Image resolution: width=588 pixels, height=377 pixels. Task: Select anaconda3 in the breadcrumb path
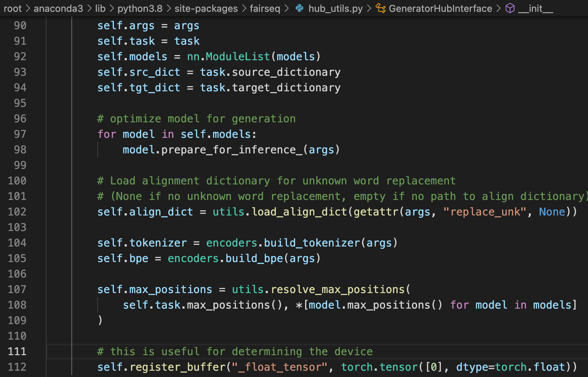click(58, 8)
